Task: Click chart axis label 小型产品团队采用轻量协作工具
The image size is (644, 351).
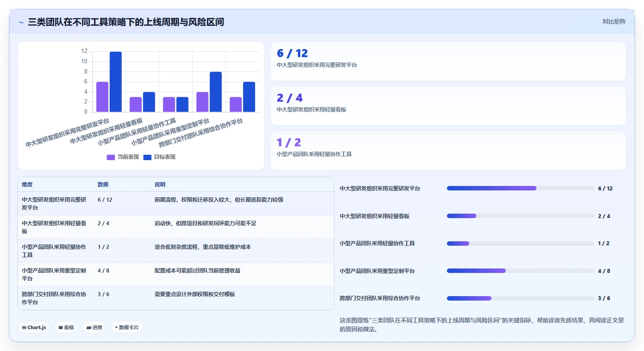Action: (137, 132)
